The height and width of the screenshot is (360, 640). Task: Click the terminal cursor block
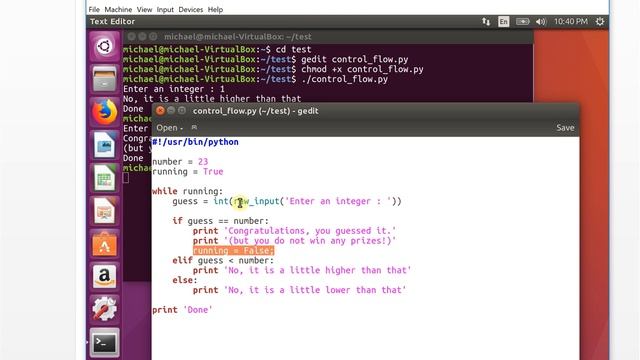(x=126, y=178)
